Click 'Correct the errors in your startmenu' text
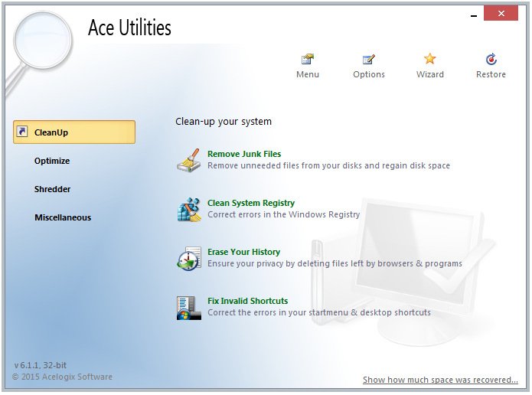Image resolution: width=532 pixels, height=395 pixels. click(319, 312)
